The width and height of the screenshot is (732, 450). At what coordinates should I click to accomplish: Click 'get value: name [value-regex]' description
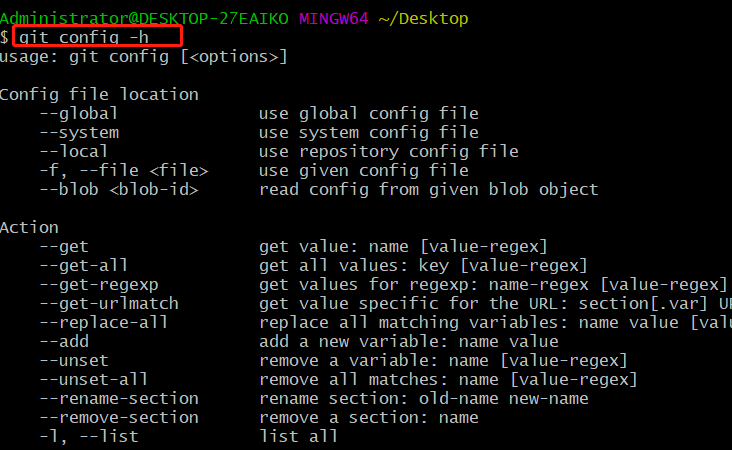403,246
